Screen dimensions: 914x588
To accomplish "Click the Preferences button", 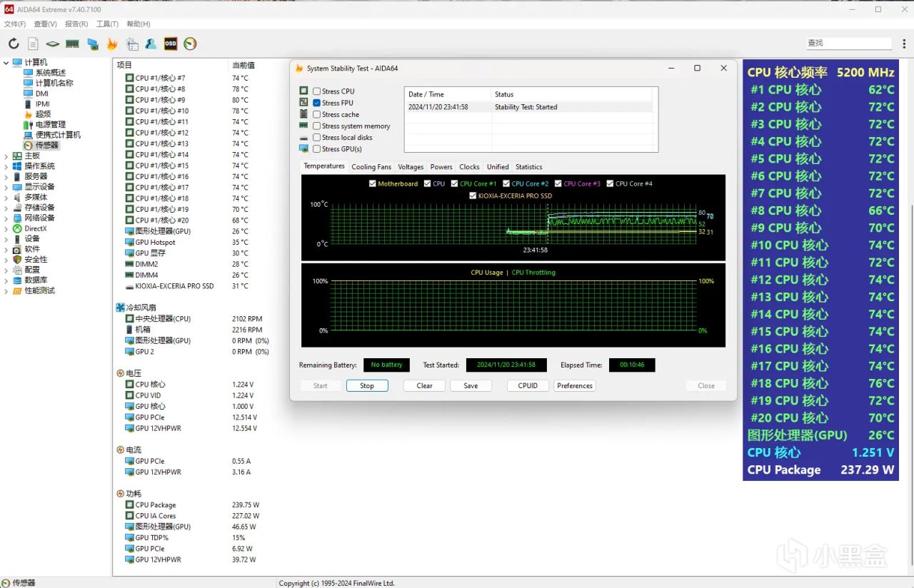I will click(x=574, y=385).
